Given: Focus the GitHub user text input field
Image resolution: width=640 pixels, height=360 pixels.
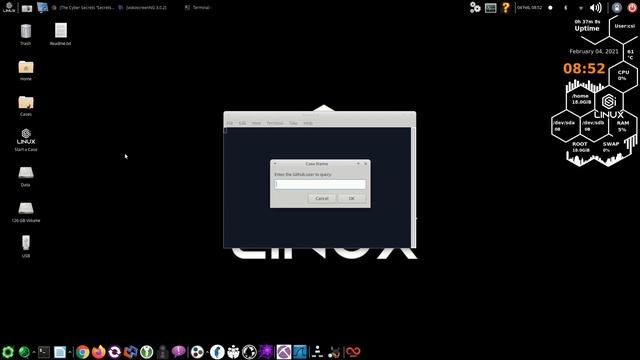Looking at the screenshot, I should point(320,184).
